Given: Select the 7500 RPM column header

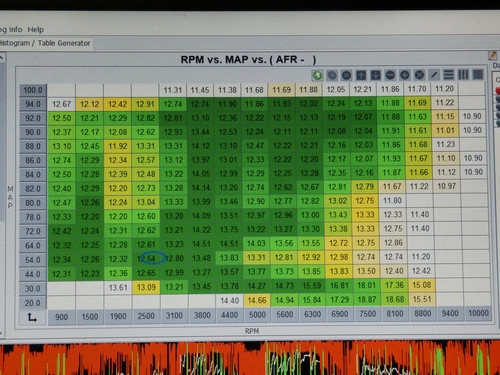Looking at the screenshot, I should (x=367, y=314).
